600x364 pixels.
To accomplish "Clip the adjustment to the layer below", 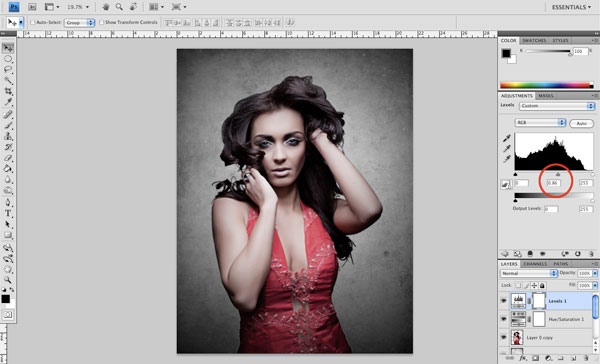I will 530,254.
